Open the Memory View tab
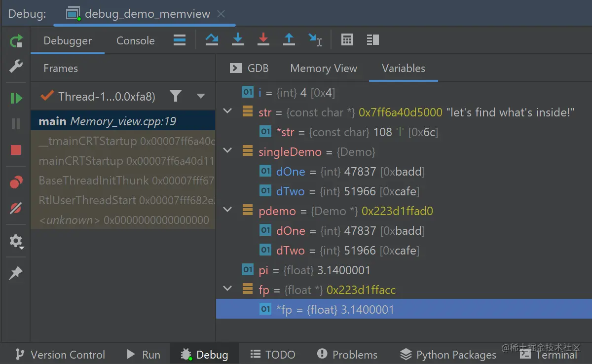This screenshot has width=592, height=364. click(324, 69)
